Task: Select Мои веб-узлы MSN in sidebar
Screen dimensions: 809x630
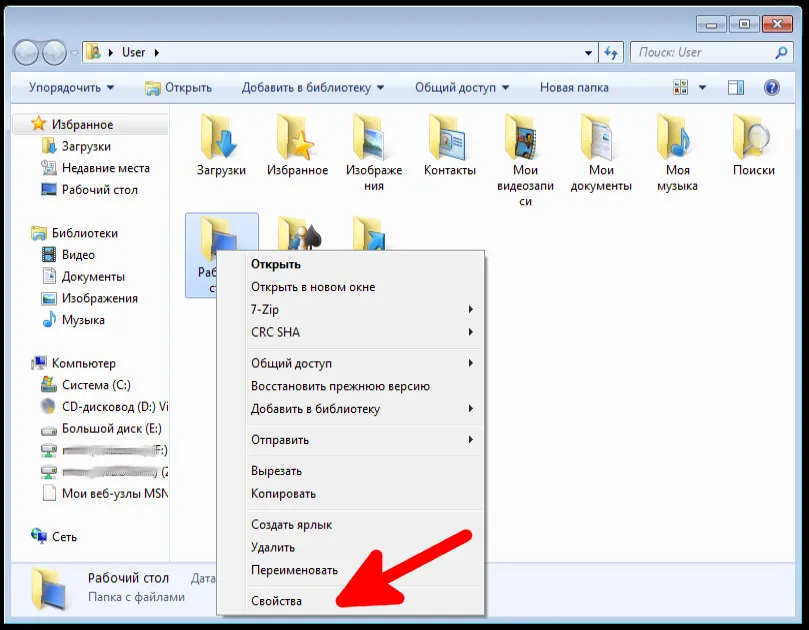Action: pos(104,493)
